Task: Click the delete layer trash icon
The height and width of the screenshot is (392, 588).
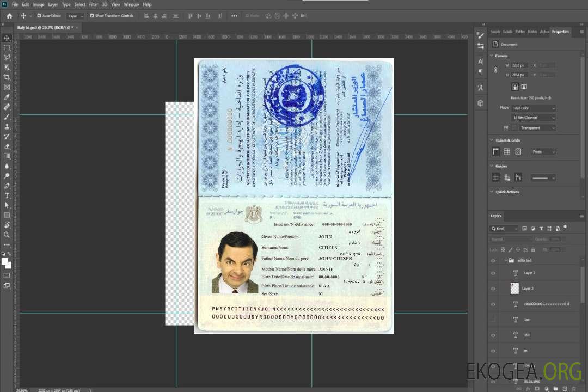Action: [574, 389]
